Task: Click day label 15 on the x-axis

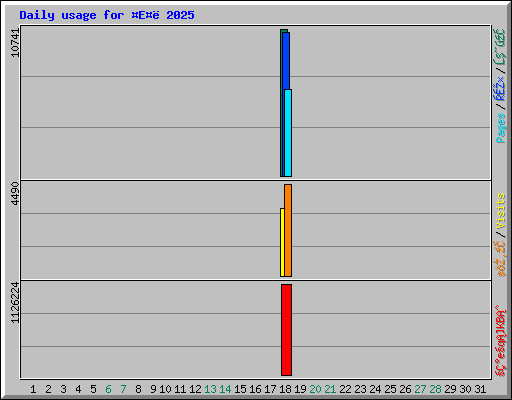Action: click(x=240, y=389)
